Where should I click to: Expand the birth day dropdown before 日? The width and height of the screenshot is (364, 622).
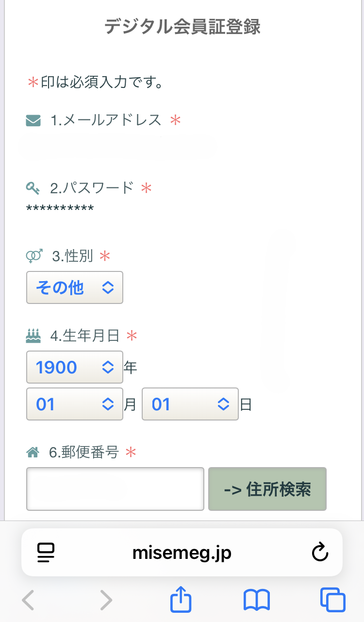coord(190,404)
